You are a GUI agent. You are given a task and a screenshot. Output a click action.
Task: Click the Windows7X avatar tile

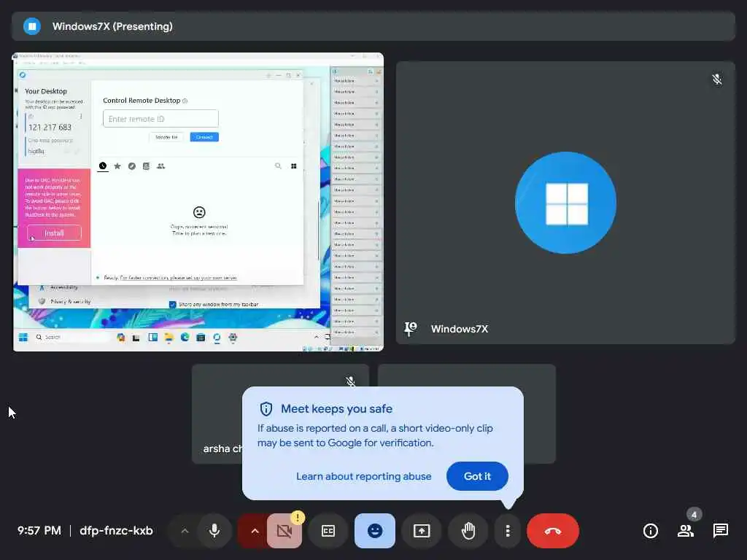pyautogui.click(x=565, y=203)
